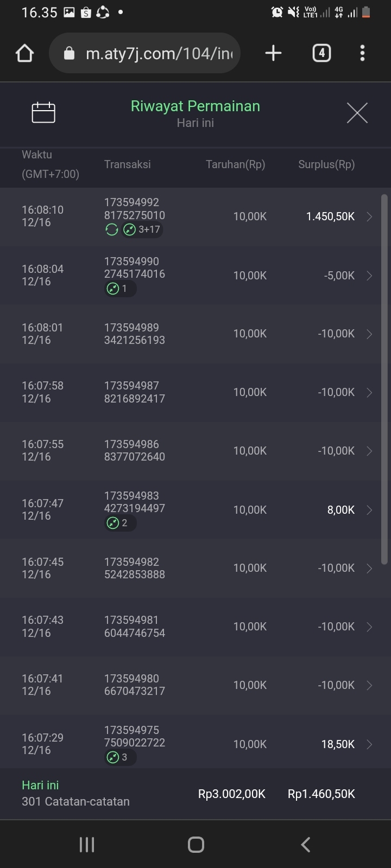Expand the 1.450,50K surplus record
This screenshot has width=391, height=868.
[x=369, y=217]
